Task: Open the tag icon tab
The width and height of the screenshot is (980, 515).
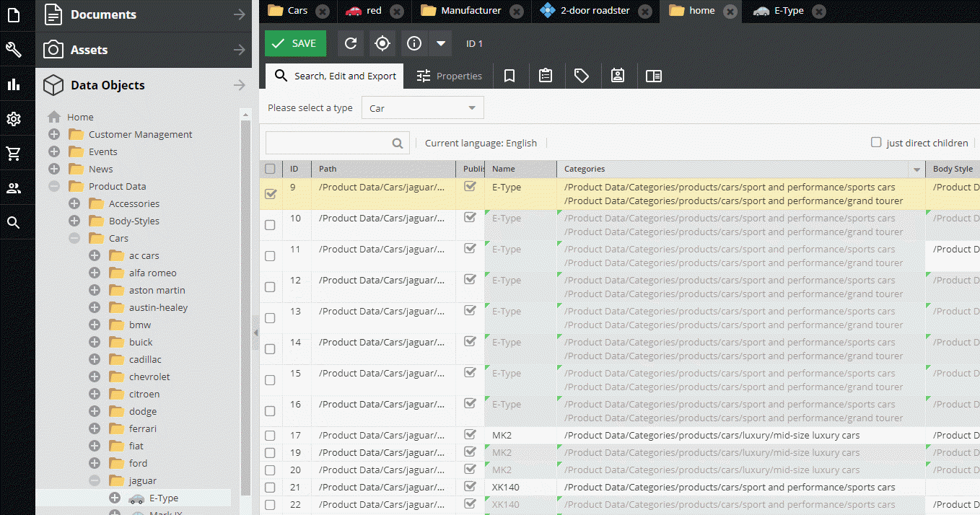Action: pyautogui.click(x=582, y=76)
